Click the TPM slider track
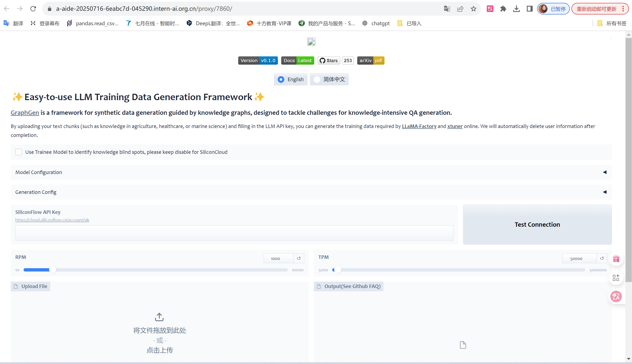Viewport: 632px width, 364px height. pos(459,270)
